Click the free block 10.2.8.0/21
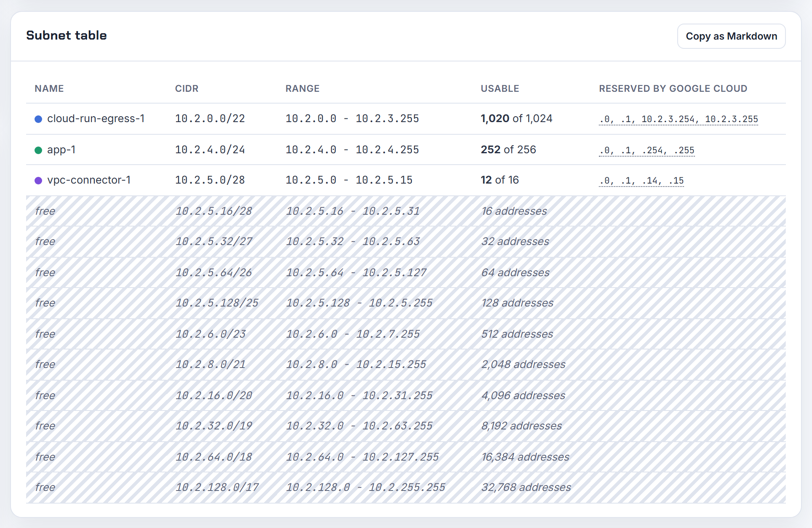812x528 pixels. point(406,365)
